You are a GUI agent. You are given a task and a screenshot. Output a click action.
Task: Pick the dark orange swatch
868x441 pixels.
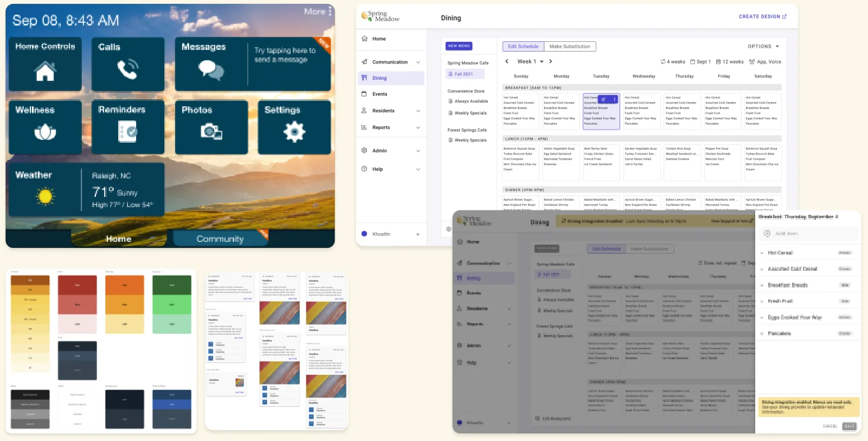pyautogui.click(x=125, y=285)
